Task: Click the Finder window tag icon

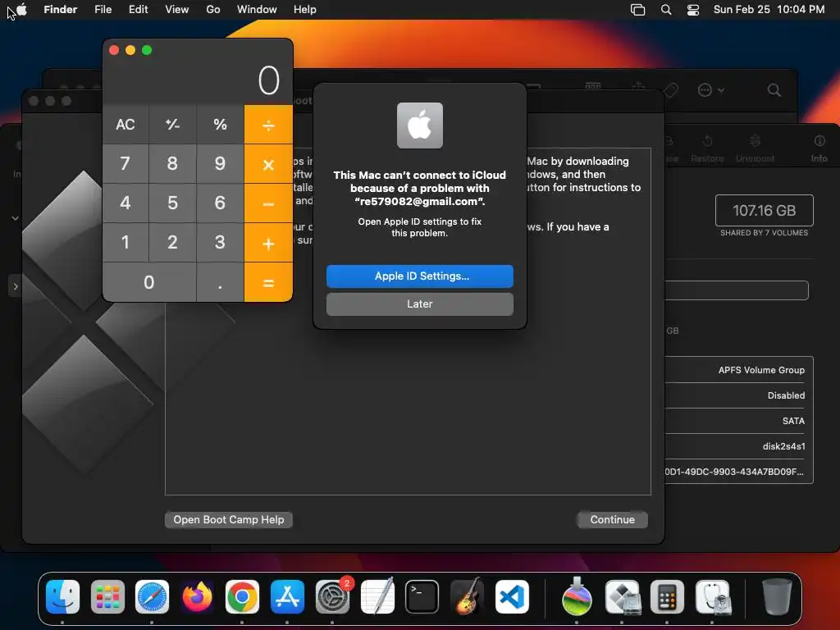Action: 671,90
